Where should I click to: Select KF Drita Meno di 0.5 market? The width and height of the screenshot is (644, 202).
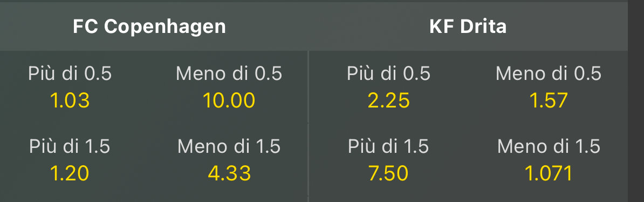pyautogui.click(x=549, y=87)
